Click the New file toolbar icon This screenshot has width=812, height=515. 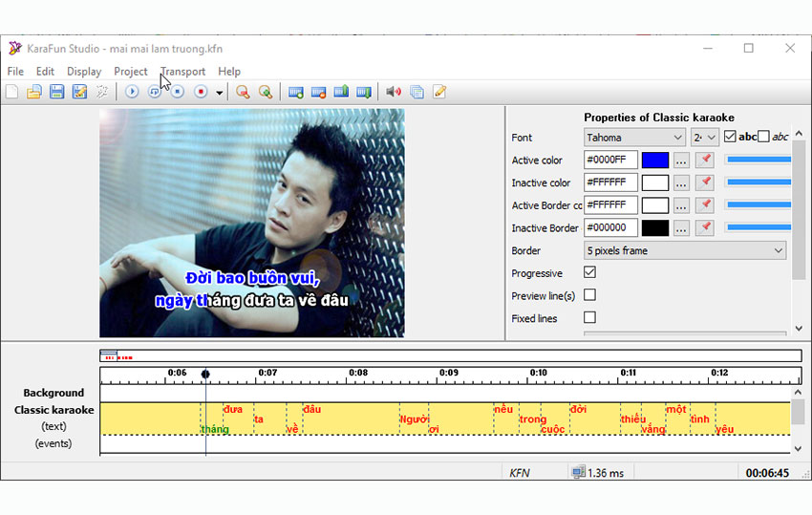11,92
